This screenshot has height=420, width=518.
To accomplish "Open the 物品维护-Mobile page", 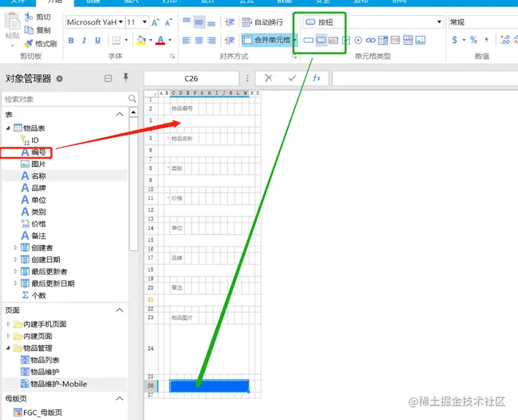I will tap(54, 384).
